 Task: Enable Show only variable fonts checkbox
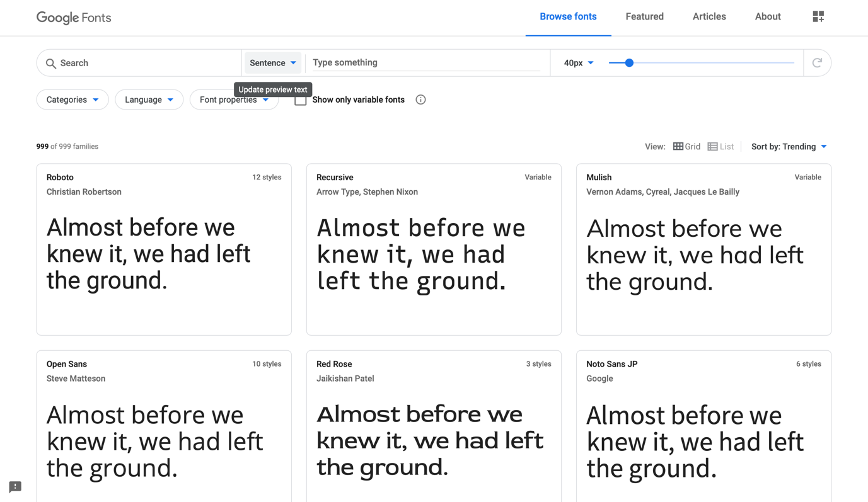[301, 100]
